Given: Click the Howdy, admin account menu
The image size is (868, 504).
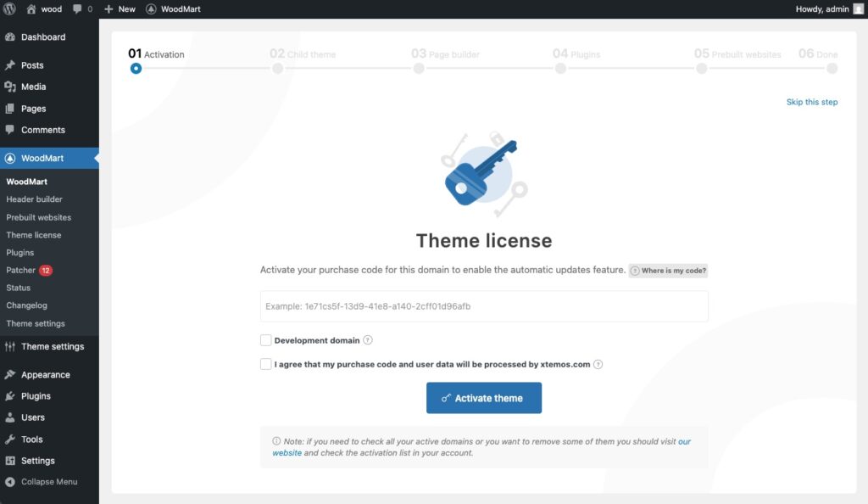Looking at the screenshot, I should pyautogui.click(x=822, y=8).
